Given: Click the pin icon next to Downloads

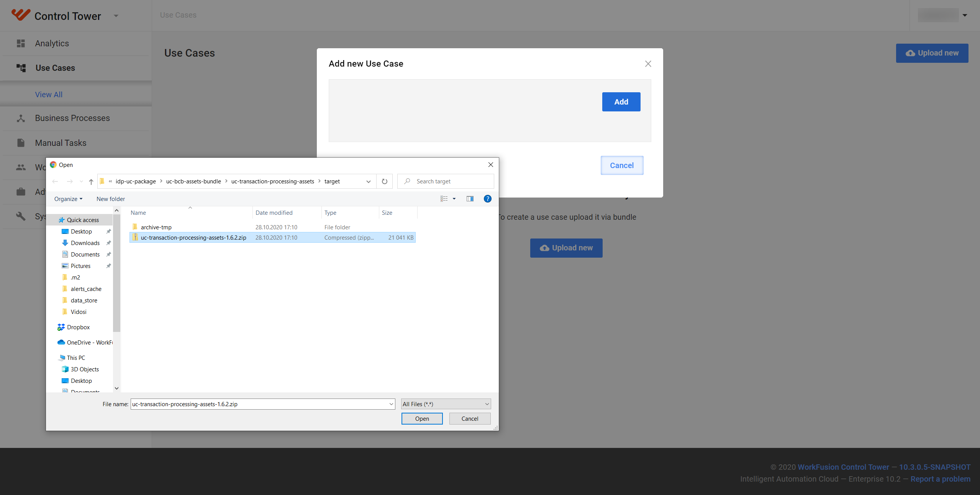Looking at the screenshot, I should 109,243.
